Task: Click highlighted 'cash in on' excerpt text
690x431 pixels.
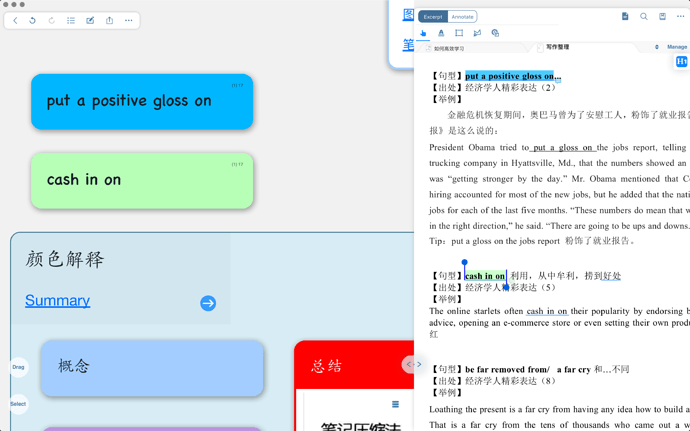Action: 485,276
